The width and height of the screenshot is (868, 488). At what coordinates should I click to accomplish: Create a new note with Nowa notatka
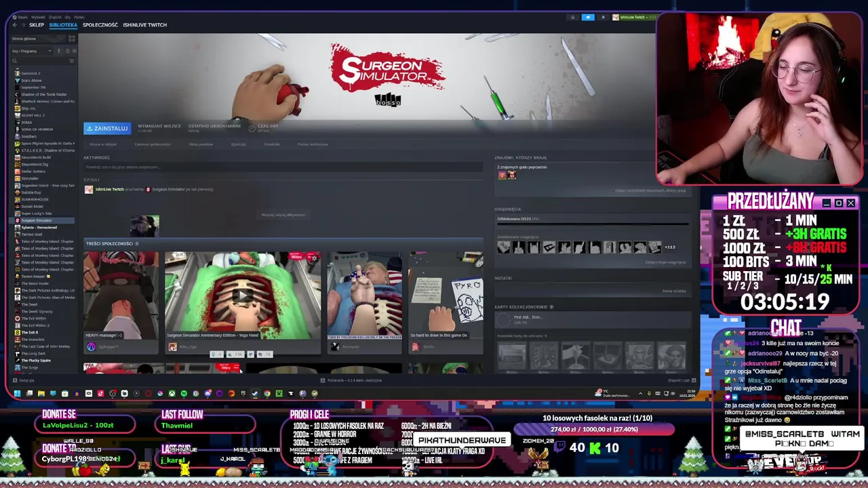pyautogui.click(x=674, y=291)
